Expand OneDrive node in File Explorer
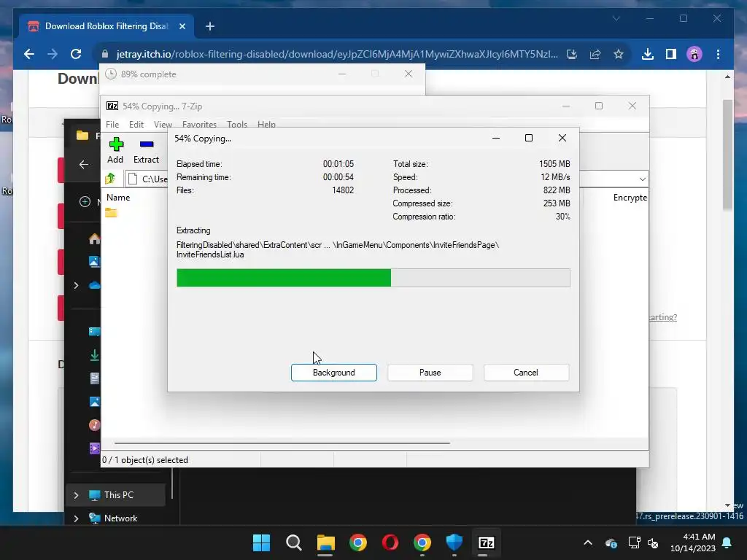Image resolution: width=747 pixels, height=560 pixels. tap(76, 285)
